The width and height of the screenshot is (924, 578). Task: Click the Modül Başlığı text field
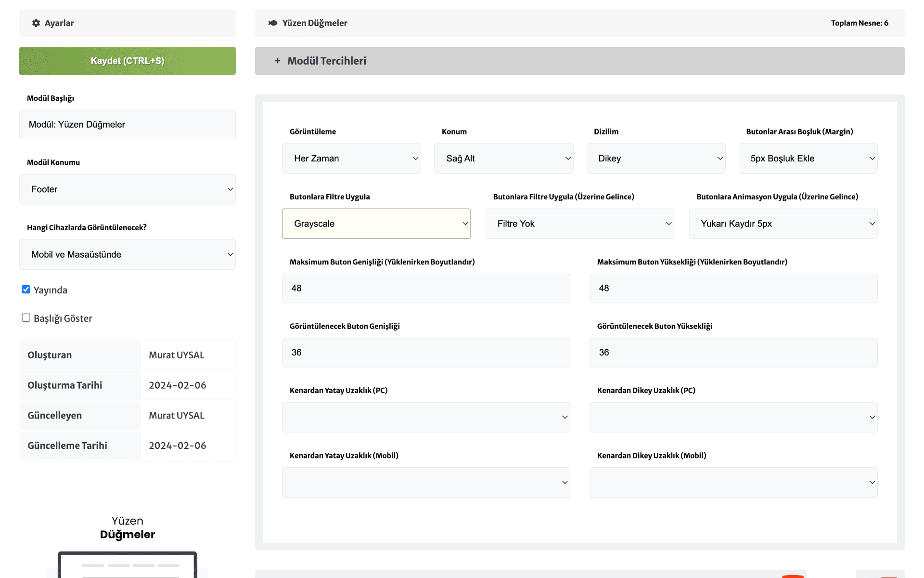click(x=128, y=125)
